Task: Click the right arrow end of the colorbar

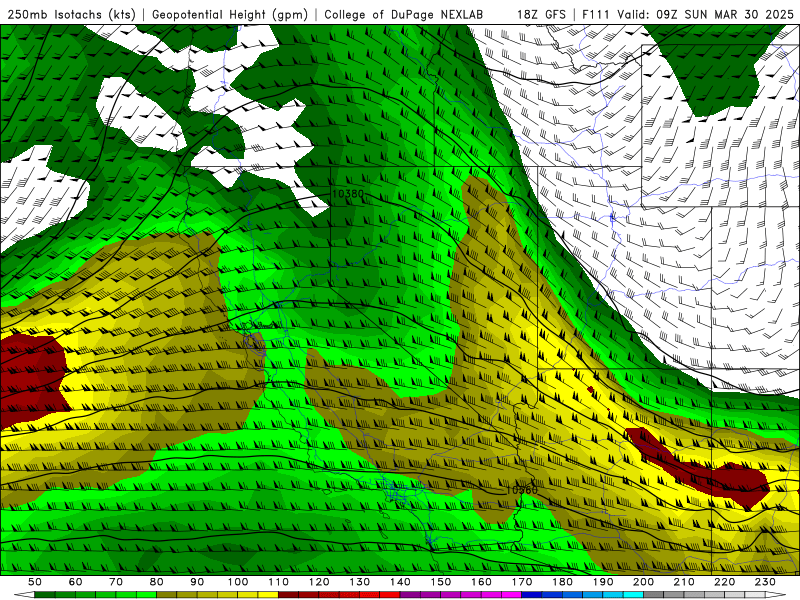Action: [776, 595]
